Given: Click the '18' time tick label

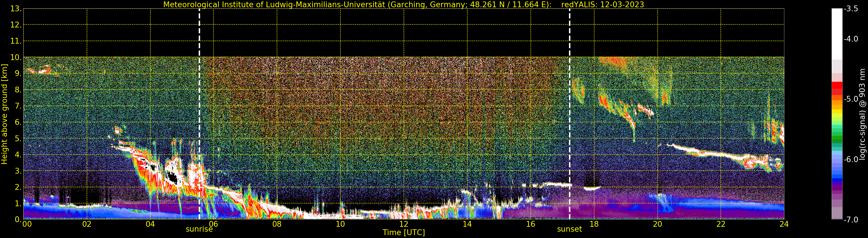Looking at the screenshot, I should [x=594, y=224].
